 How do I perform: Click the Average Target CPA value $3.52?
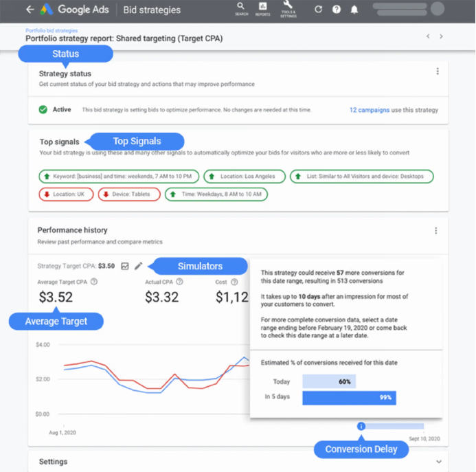click(56, 297)
